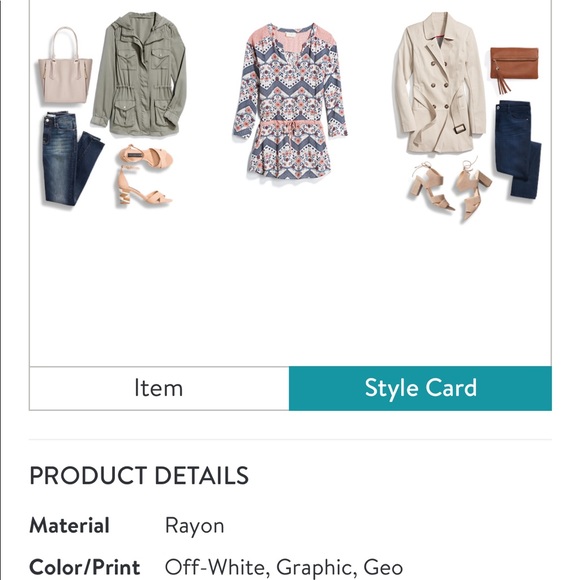Click the Material label
This screenshot has height=580, width=580.
[69, 525]
